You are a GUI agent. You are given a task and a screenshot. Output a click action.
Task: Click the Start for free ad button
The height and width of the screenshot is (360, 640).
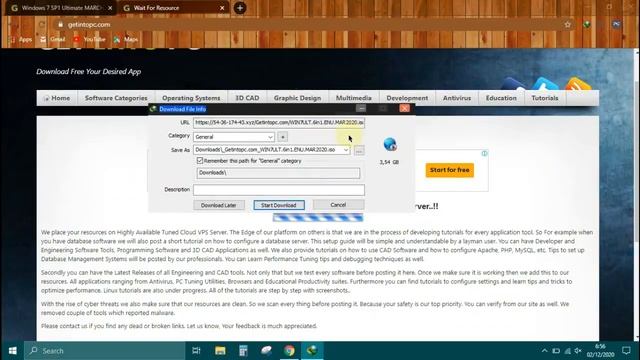[449, 170]
